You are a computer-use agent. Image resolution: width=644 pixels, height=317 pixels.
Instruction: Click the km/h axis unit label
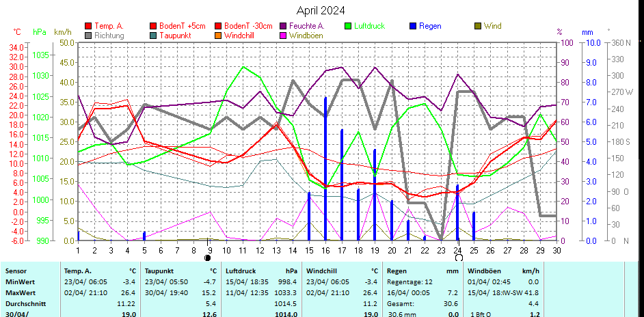[x=63, y=31]
